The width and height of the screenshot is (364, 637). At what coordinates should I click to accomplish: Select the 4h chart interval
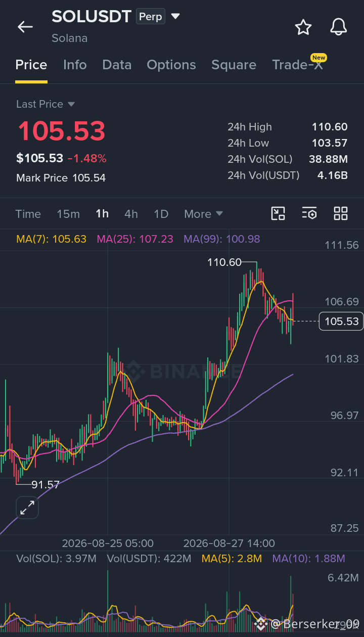coord(131,214)
